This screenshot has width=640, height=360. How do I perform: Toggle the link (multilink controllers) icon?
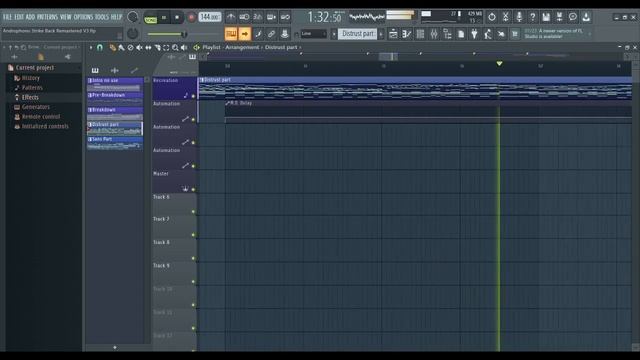point(271,34)
